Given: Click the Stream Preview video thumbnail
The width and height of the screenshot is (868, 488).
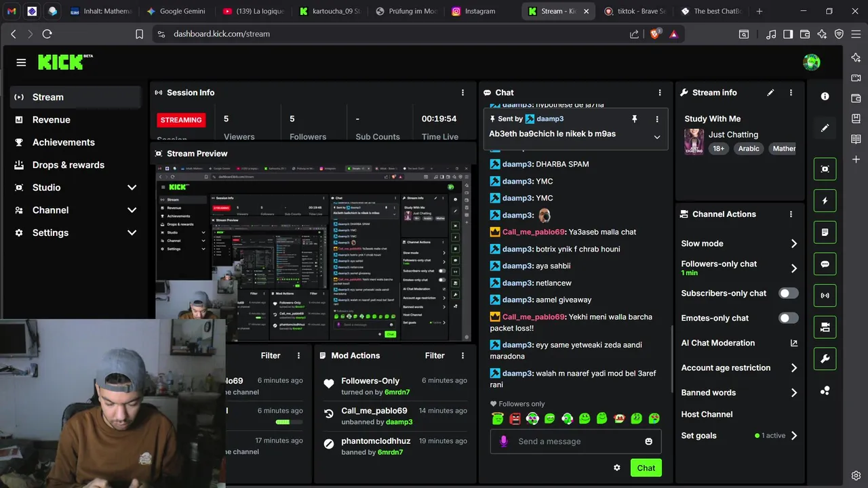Looking at the screenshot, I should pyautogui.click(x=313, y=253).
